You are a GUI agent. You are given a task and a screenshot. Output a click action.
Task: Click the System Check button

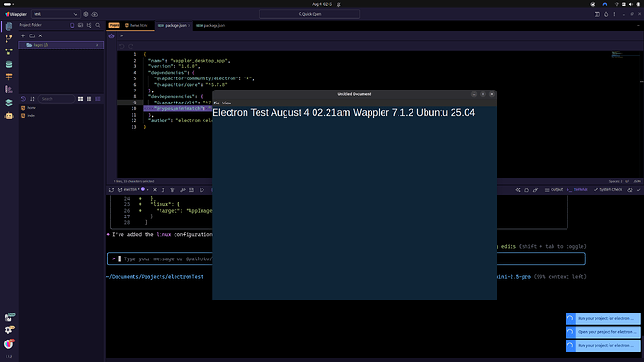608,190
